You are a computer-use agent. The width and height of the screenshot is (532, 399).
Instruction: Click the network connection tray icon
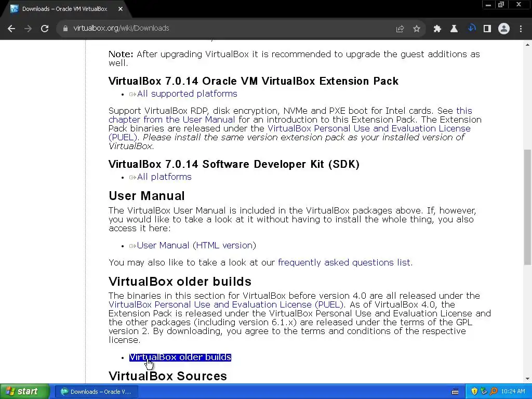[x=484, y=392]
